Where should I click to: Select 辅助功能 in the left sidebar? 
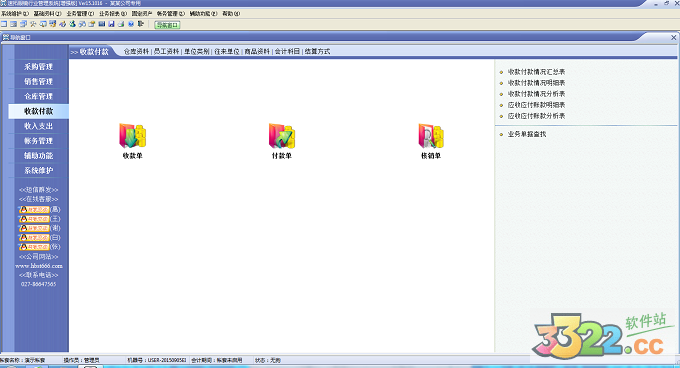point(39,156)
